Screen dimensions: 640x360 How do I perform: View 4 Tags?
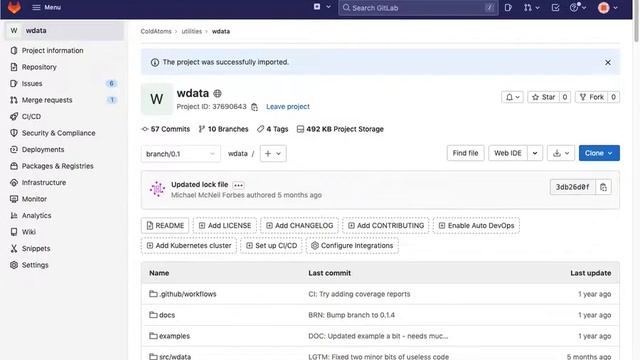273,129
